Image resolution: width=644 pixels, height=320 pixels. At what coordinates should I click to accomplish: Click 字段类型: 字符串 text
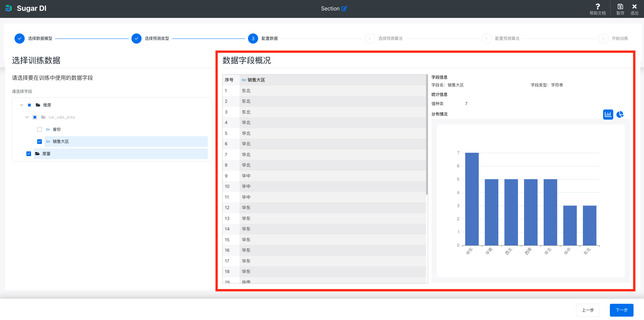point(547,85)
